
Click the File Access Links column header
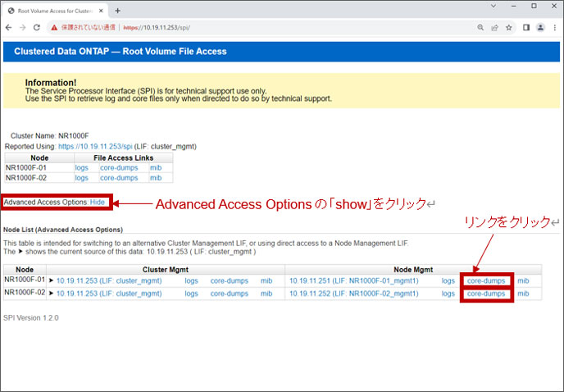point(123,158)
